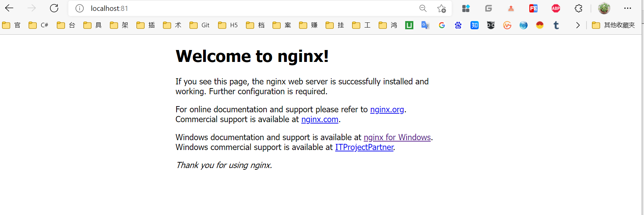Open the Zhihu 知 bookmark
This screenshot has width=644, height=215.
475,25
